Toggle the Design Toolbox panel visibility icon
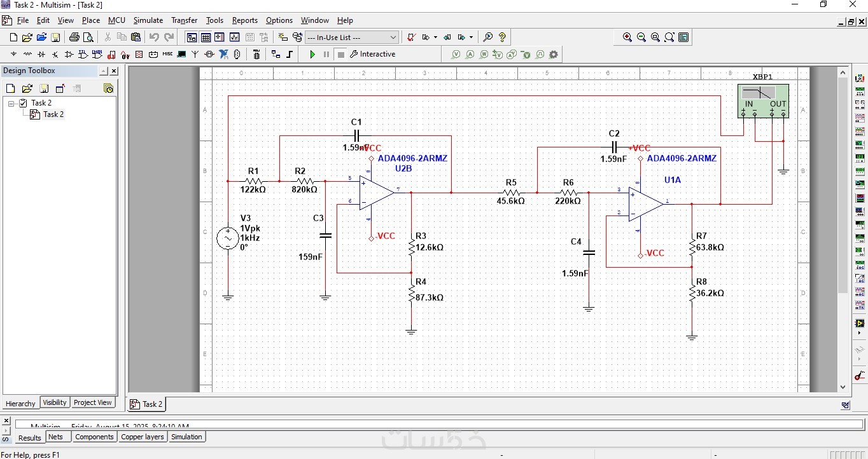This screenshot has width=868, height=459. click(x=192, y=38)
